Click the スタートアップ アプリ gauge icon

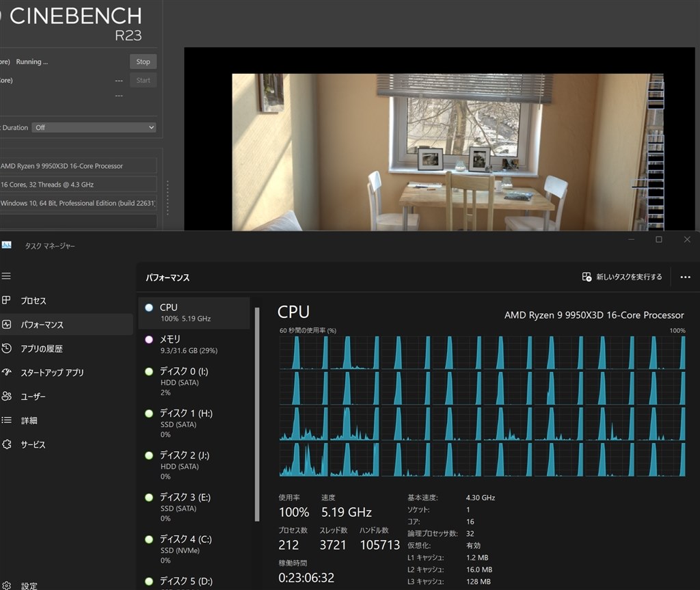[6, 372]
